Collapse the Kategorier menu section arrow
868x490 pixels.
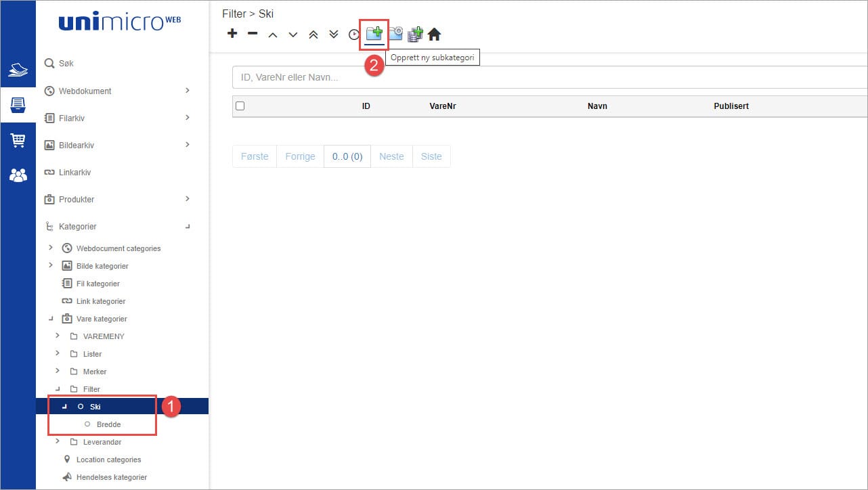coord(188,227)
